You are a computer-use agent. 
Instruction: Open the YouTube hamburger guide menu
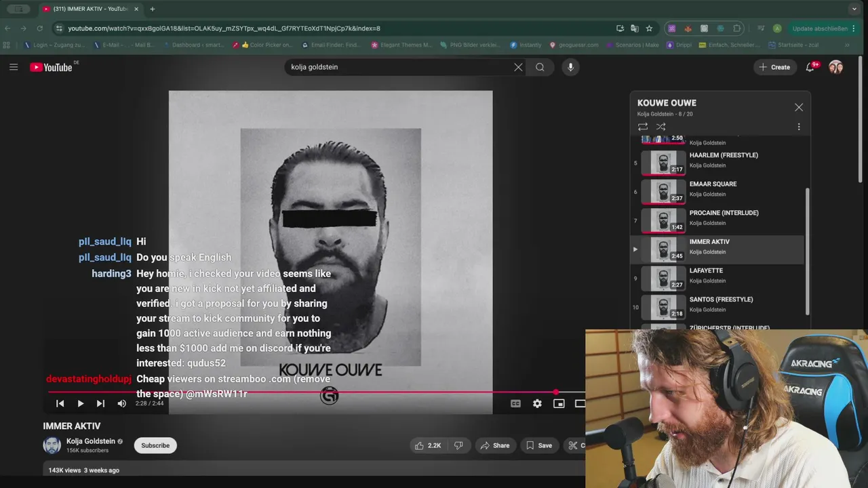[x=14, y=67]
